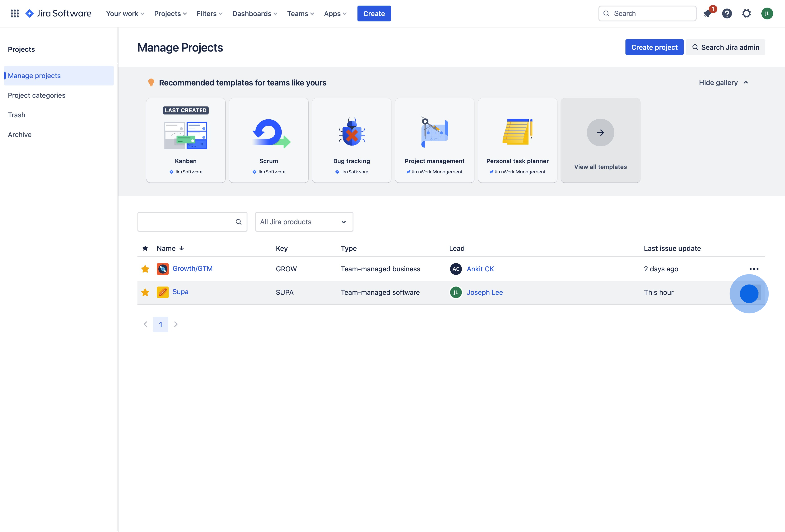Sort by starred column header

pyautogui.click(x=145, y=248)
